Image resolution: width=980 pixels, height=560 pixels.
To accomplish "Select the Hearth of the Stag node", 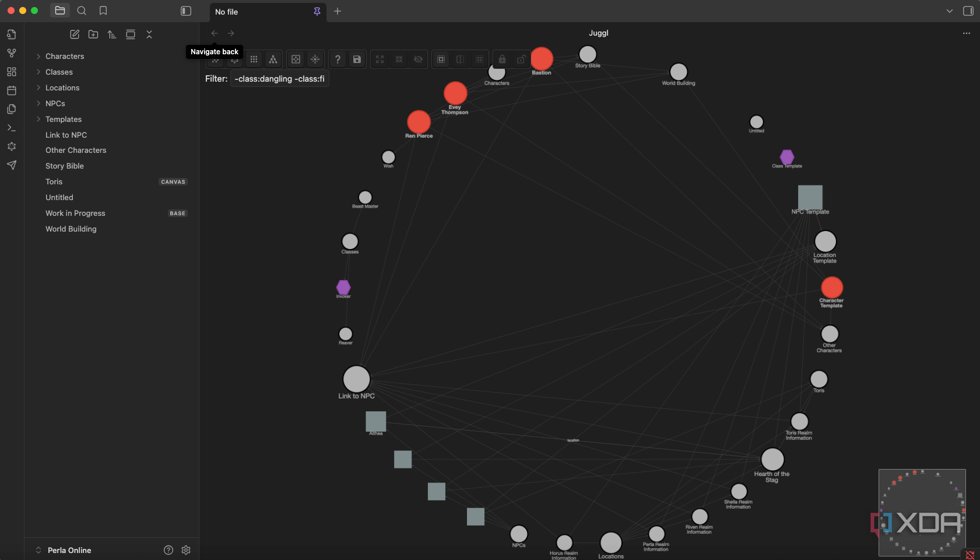I will click(x=772, y=460).
